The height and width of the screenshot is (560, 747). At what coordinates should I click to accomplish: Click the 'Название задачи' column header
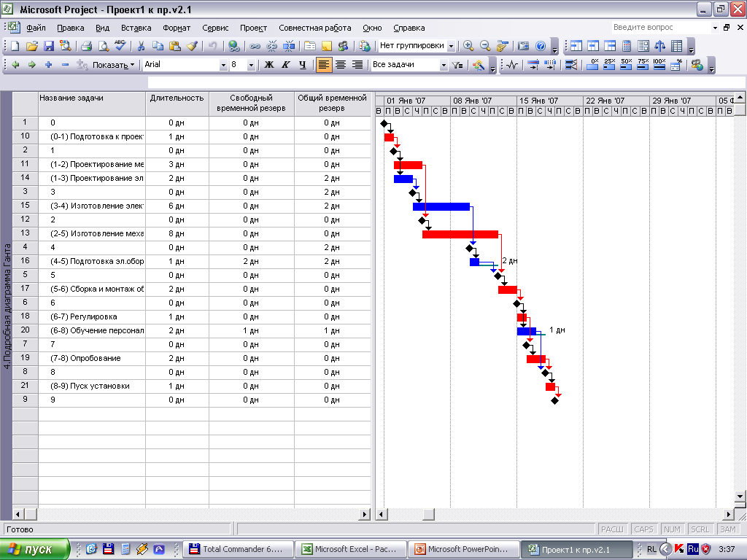[92, 104]
